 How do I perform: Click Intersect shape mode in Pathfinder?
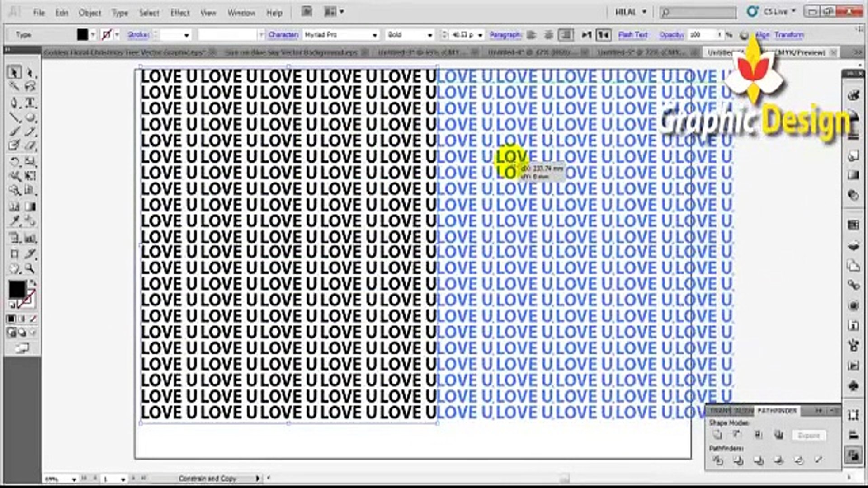pos(758,435)
